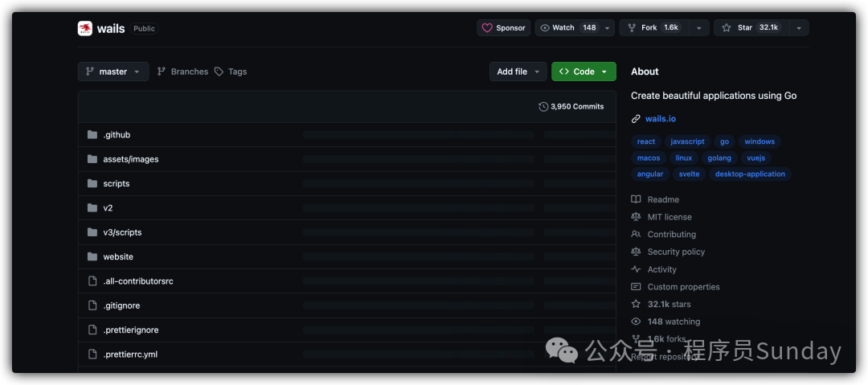Open the v3/scripts folder
Screen dimensions: 868x385
[122, 232]
